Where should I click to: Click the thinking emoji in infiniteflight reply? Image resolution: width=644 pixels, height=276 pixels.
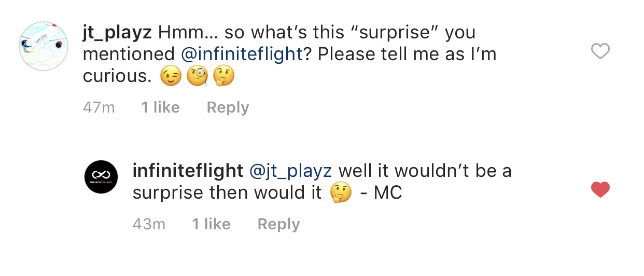click(x=341, y=194)
